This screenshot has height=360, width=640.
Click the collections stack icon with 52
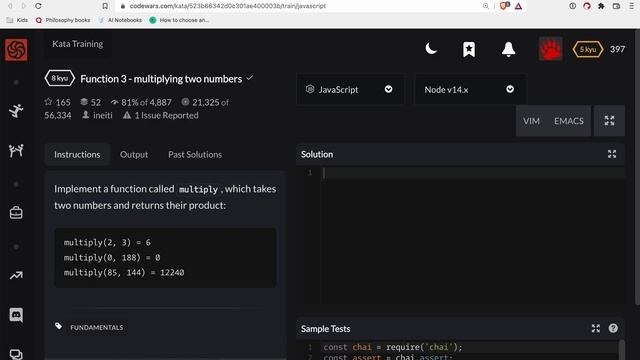[84, 102]
